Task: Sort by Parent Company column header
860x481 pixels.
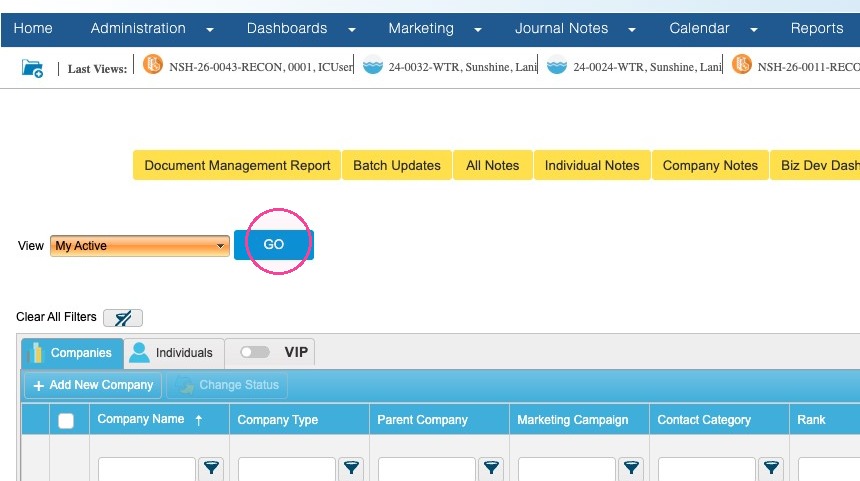Action: 422,420
